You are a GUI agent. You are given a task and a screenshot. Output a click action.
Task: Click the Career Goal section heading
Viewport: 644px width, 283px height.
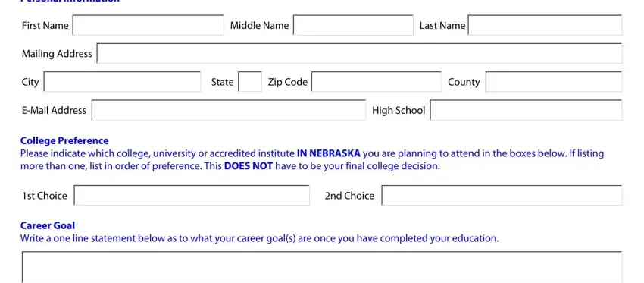pyautogui.click(x=48, y=225)
